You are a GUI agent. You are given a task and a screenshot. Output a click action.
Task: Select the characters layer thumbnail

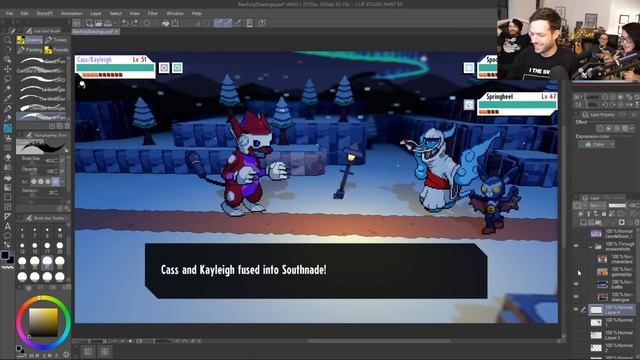(x=602, y=259)
